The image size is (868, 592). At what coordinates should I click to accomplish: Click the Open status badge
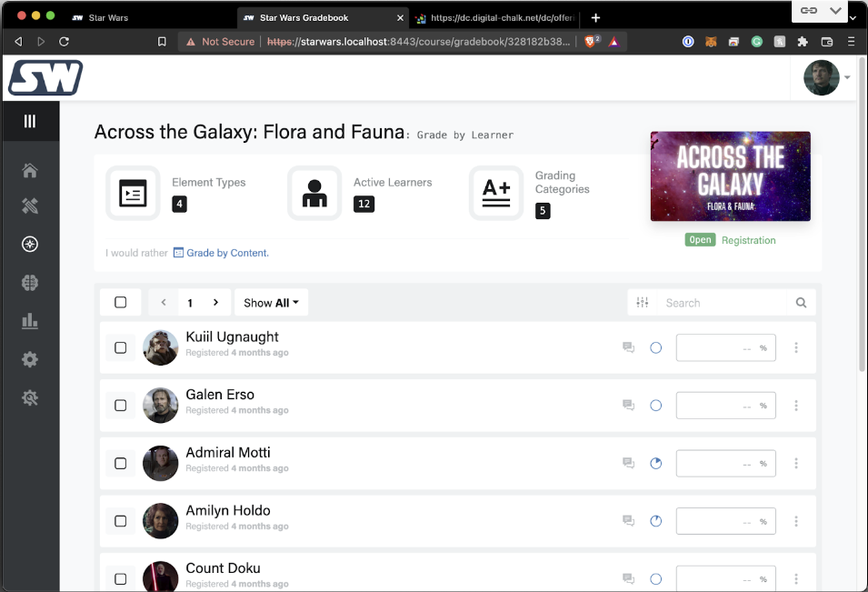click(700, 240)
